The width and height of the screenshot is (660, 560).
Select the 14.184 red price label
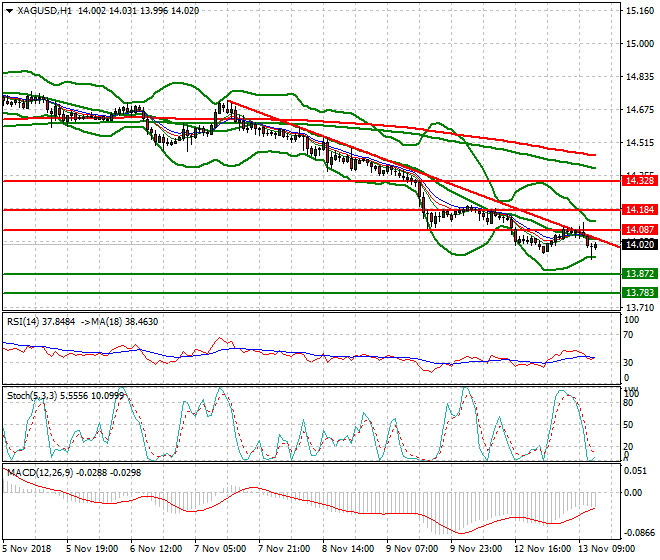639,210
